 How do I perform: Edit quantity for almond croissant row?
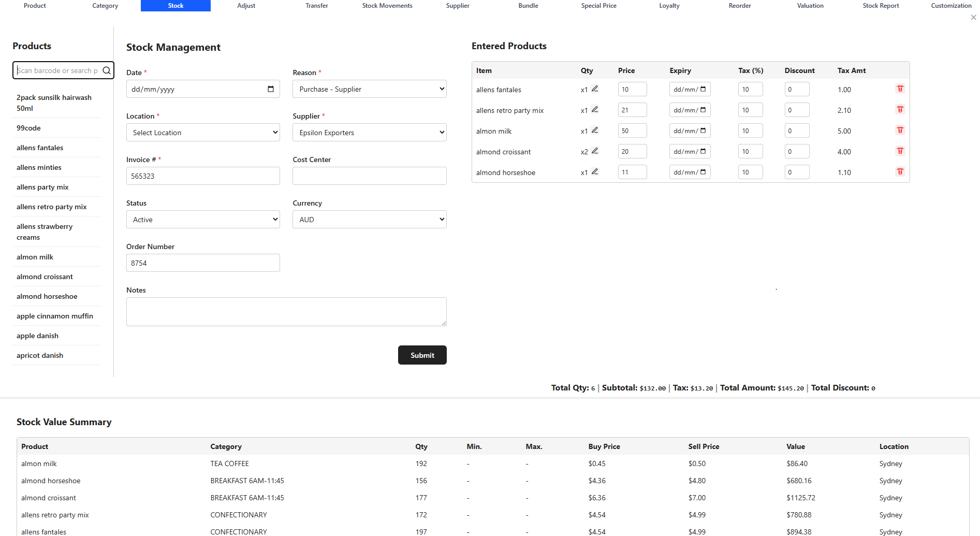point(595,151)
